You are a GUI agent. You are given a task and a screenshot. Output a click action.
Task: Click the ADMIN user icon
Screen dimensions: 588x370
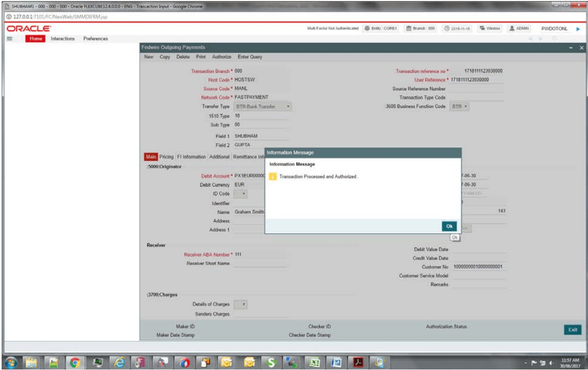click(511, 28)
